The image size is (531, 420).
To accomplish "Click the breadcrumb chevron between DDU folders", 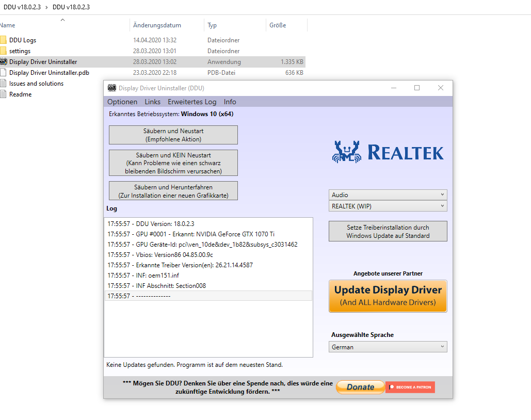I will tap(47, 7).
